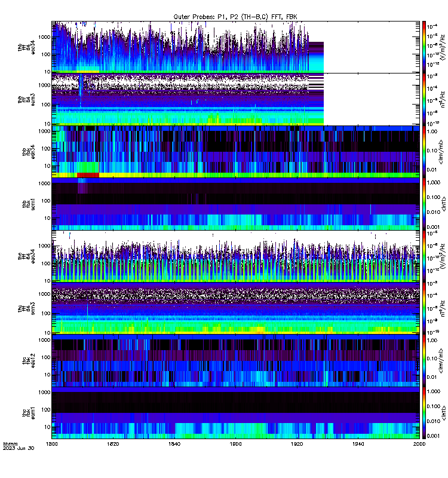Click the 2000 time axis label

click(419, 444)
